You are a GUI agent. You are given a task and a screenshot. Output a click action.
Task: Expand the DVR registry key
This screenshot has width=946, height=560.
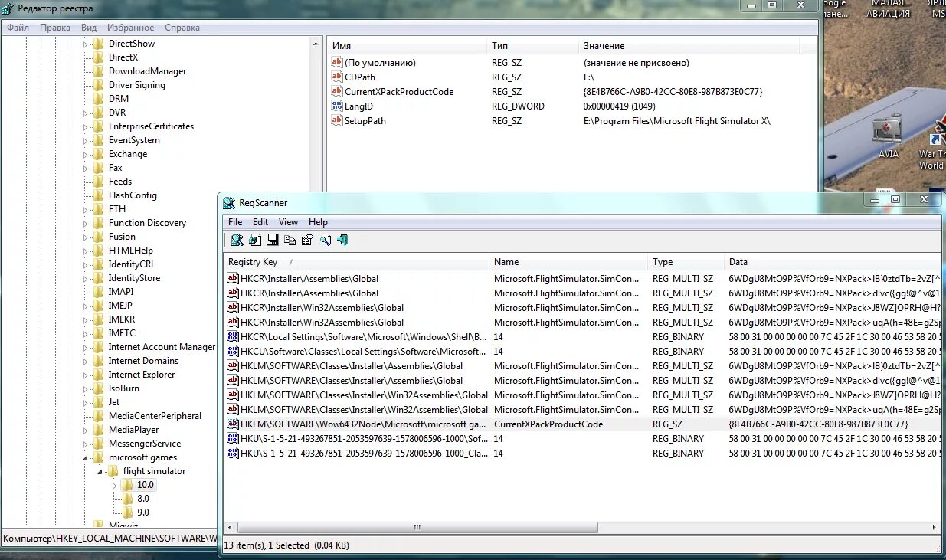tap(86, 113)
